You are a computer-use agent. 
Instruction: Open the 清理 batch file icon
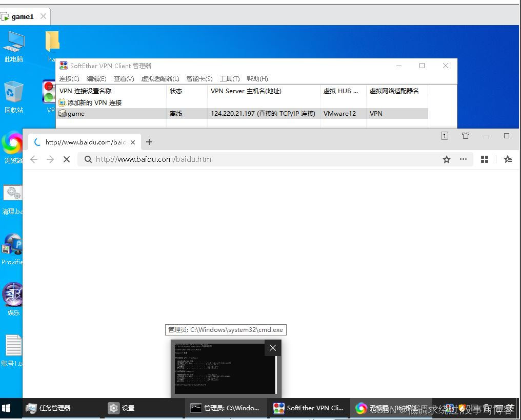pos(13,199)
